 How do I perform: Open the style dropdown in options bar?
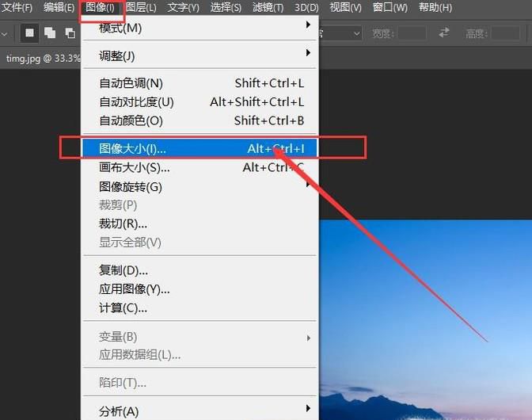(x=340, y=33)
